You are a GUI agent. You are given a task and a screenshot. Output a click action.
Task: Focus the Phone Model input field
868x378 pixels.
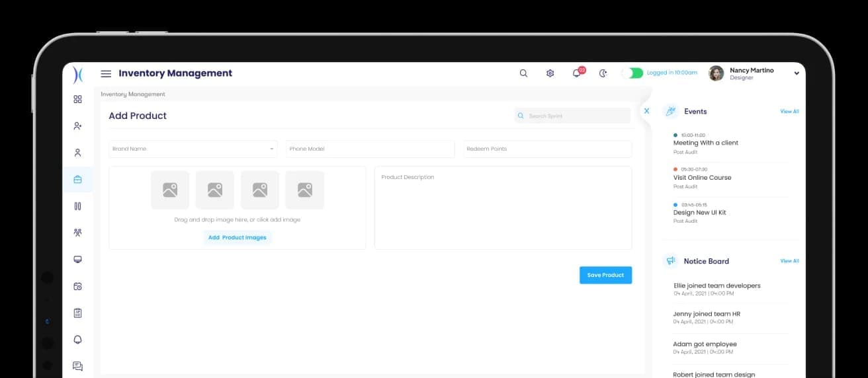tap(370, 149)
